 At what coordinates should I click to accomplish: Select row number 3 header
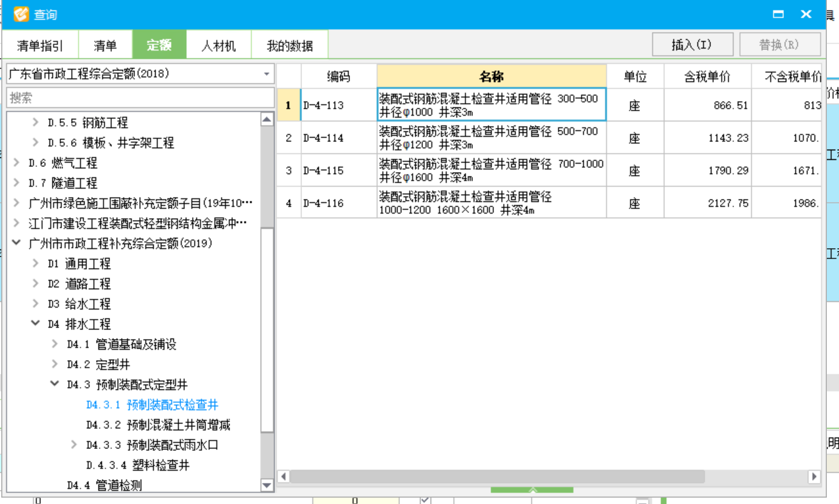[x=289, y=170]
